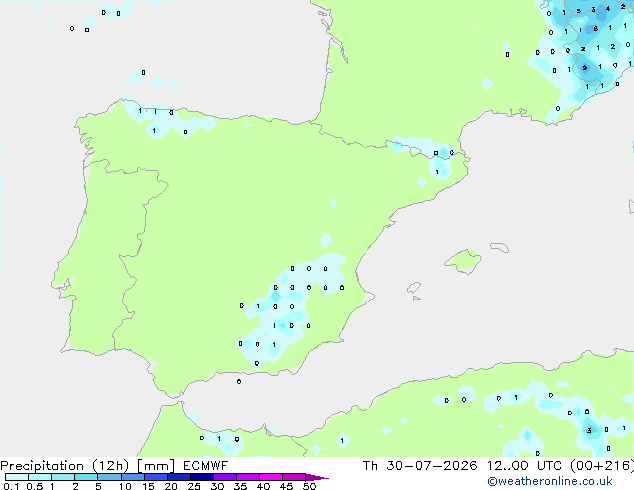The width and height of the screenshot is (634, 490).
Task: Choose the 10–15 mm legend color swatch
Action: coord(132,477)
